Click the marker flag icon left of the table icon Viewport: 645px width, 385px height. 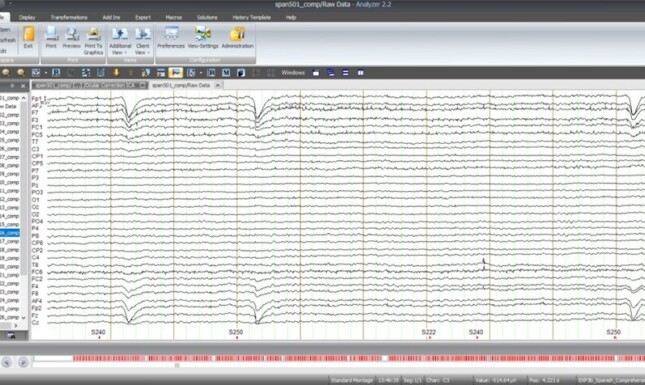(146, 73)
